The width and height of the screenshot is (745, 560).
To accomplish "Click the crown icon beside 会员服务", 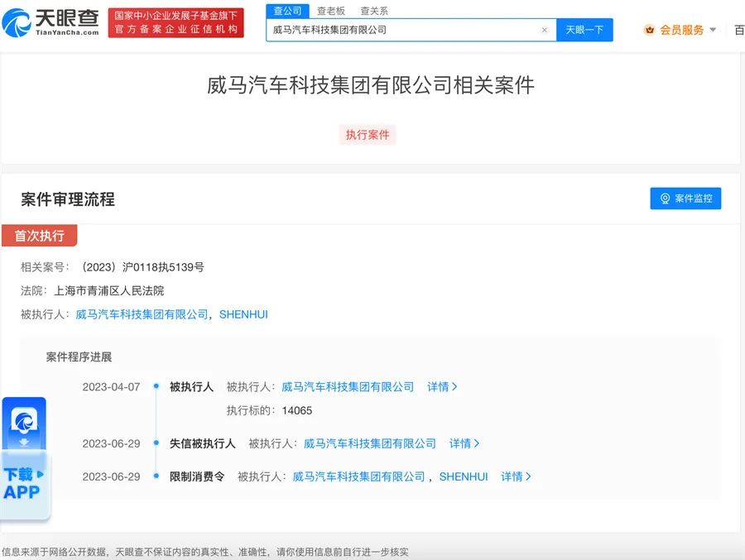I will (649, 30).
